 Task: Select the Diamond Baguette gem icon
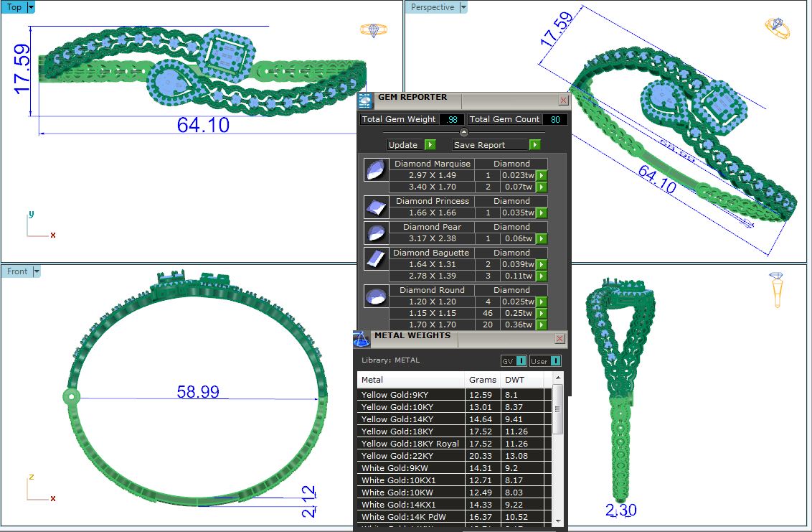point(374,259)
